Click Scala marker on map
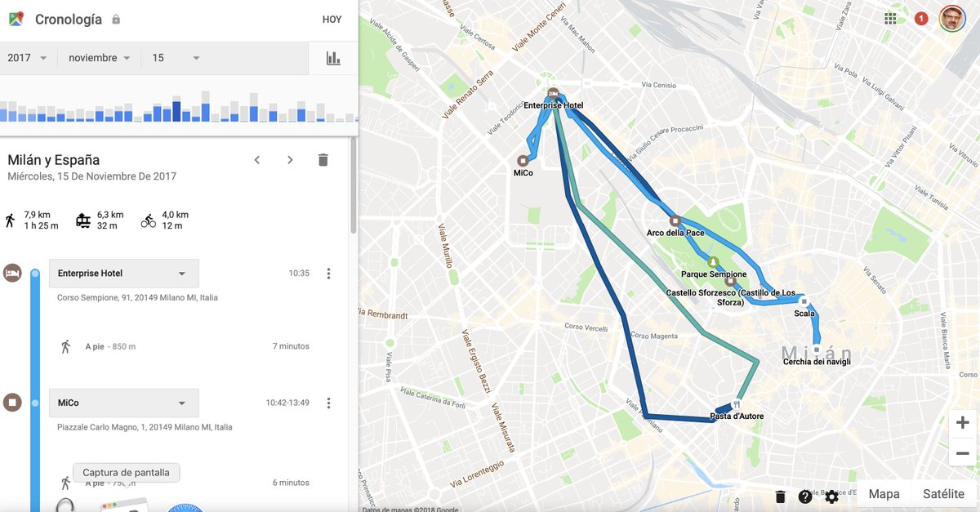980x512 pixels. 804,301
